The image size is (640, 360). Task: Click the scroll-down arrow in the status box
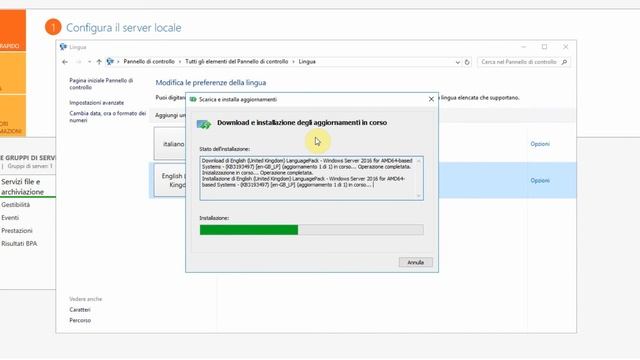[x=418, y=196]
